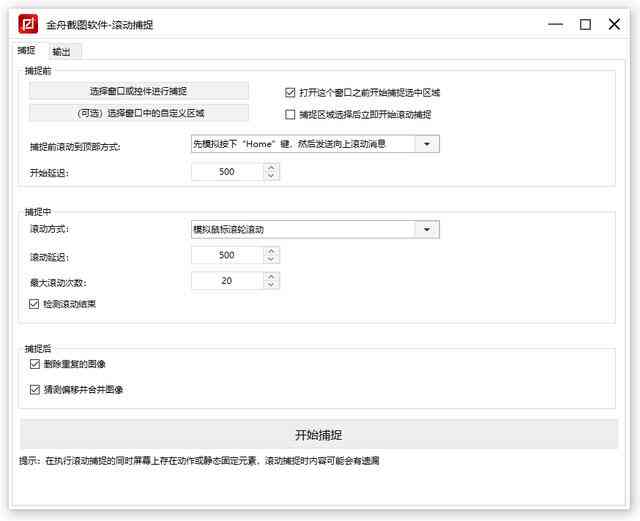
Task: Toggle 猜测偏移并合并图像 checkbox
Action: click(x=35, y=390)
